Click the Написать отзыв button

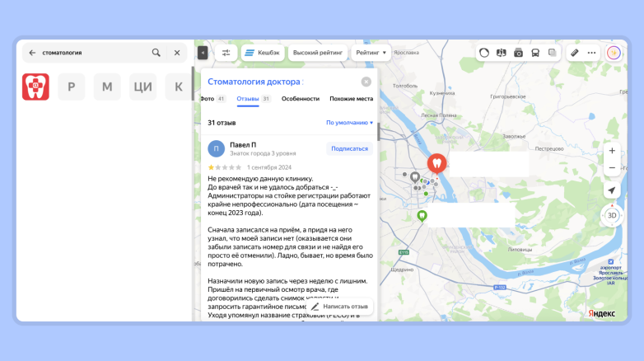(339, 307)
